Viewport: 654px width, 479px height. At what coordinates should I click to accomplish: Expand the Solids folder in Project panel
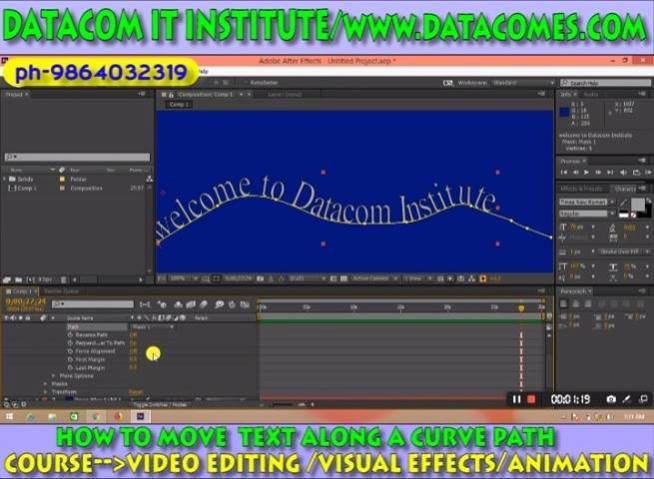point(5,179)
